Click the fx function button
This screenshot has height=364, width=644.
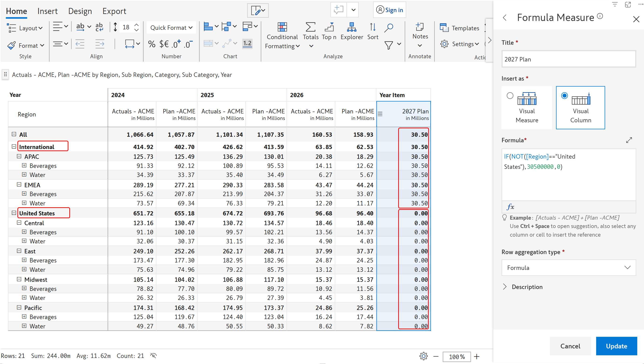510,207
